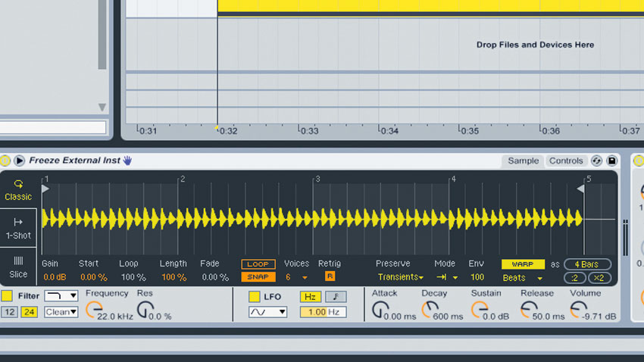Click the save preset disk icon

pos(611,161)
